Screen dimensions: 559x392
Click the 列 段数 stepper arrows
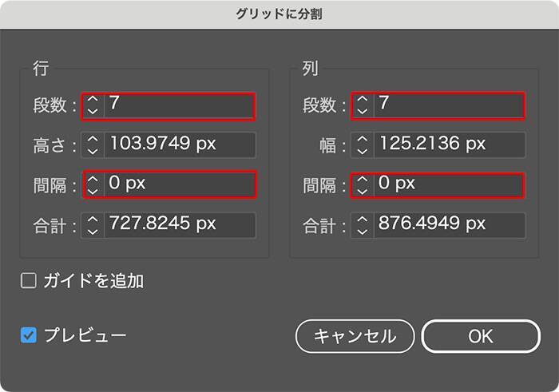(363, 105)
